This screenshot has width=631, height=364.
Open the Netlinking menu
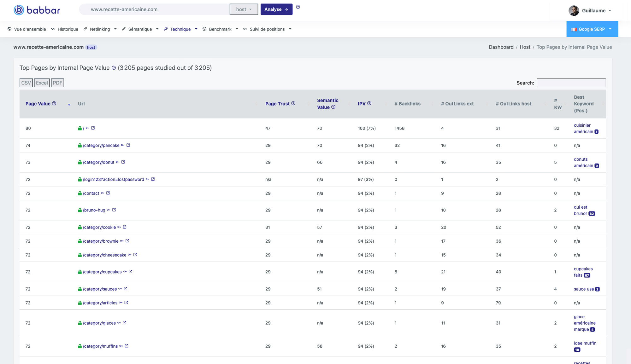[100, 29]
